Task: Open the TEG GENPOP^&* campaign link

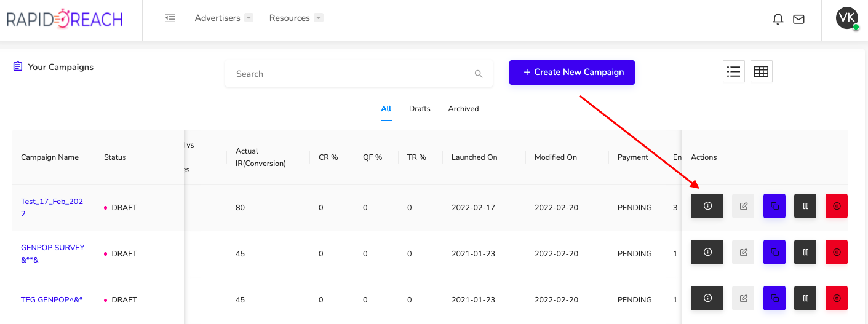Action: (52, 299)
